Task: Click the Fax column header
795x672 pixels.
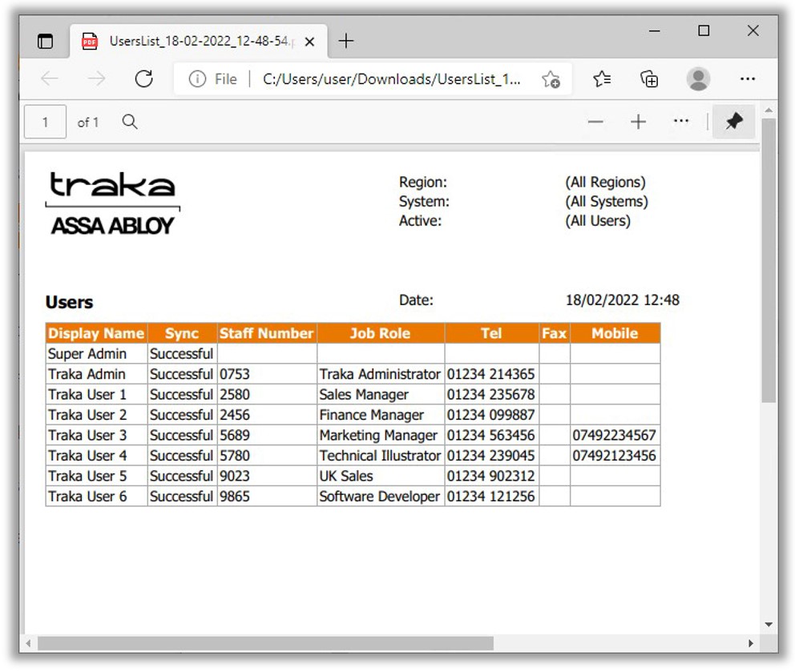Action: (x=554, y=333)
